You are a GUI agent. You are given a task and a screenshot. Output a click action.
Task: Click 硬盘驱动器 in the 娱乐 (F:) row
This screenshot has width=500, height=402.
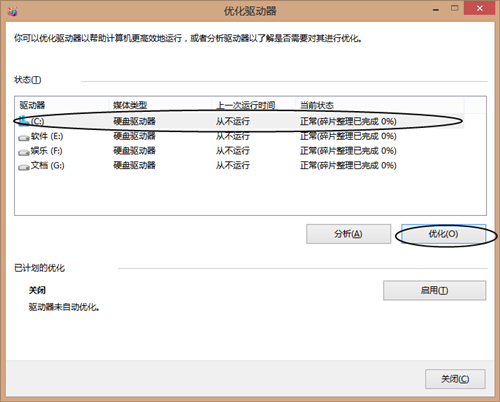pyautogui.click(x=134, y=151)
